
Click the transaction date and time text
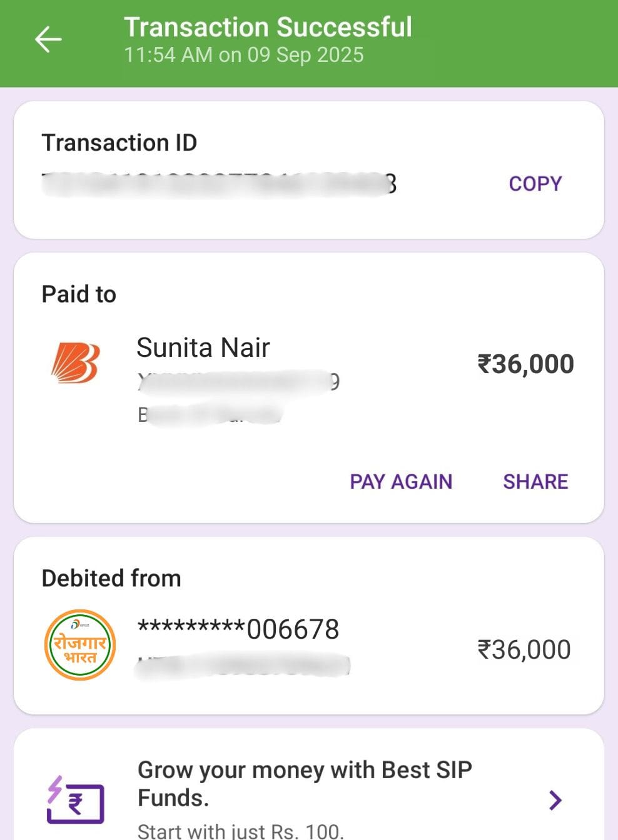tap(243, 55)
